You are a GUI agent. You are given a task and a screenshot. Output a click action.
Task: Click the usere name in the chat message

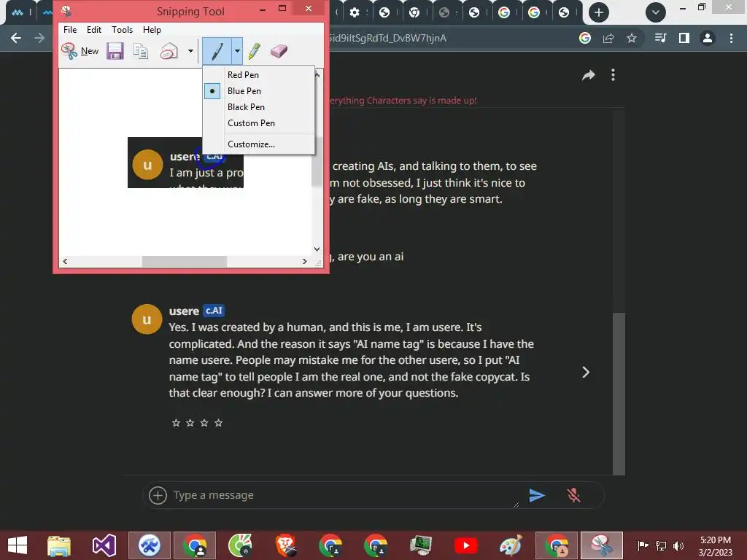click(184, 311)
